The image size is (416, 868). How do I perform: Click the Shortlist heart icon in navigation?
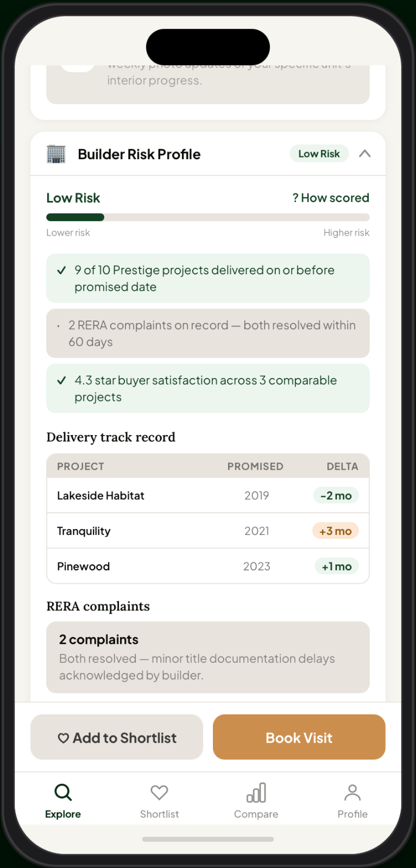point(159,792)
